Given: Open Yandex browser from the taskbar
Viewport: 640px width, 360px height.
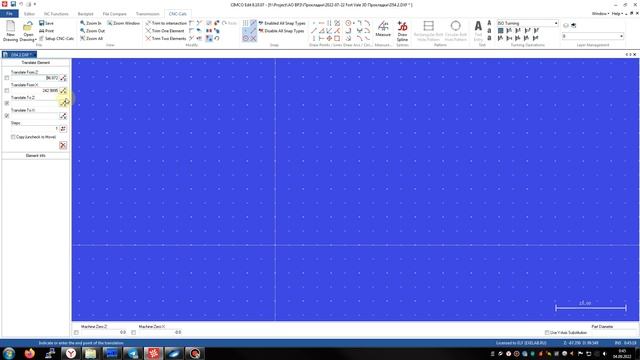Looking at the screenshot, I should pos(71,353).
